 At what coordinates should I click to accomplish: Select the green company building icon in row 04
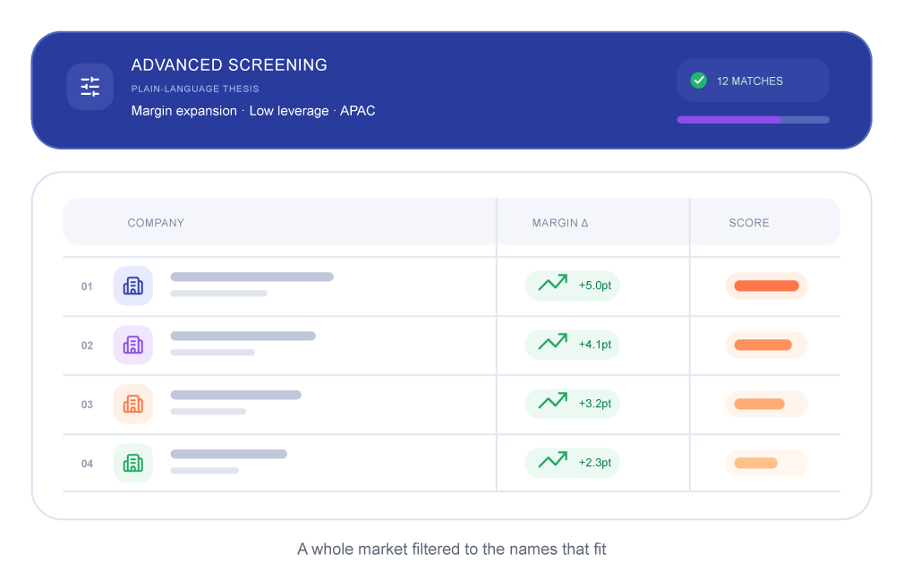point(133,463)
